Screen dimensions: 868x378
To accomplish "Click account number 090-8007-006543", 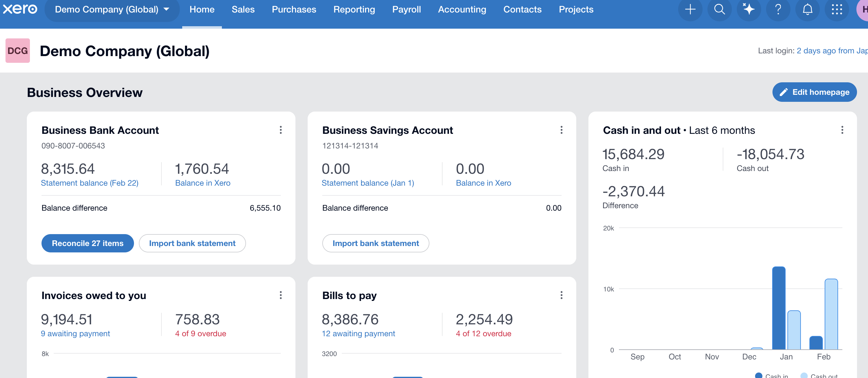I will (73, 145).
